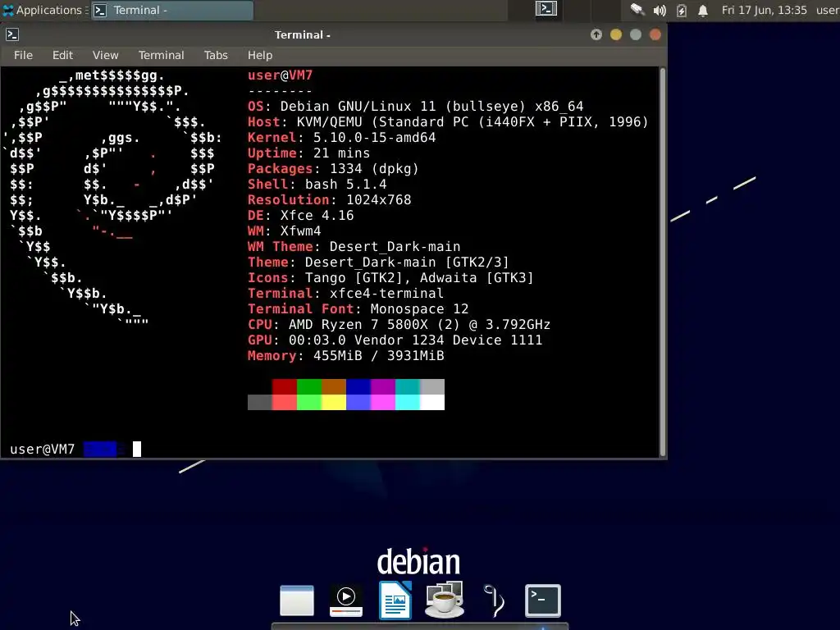Click the Debian ASCII art logo
The image size is (840, 630).
point(113,200)
